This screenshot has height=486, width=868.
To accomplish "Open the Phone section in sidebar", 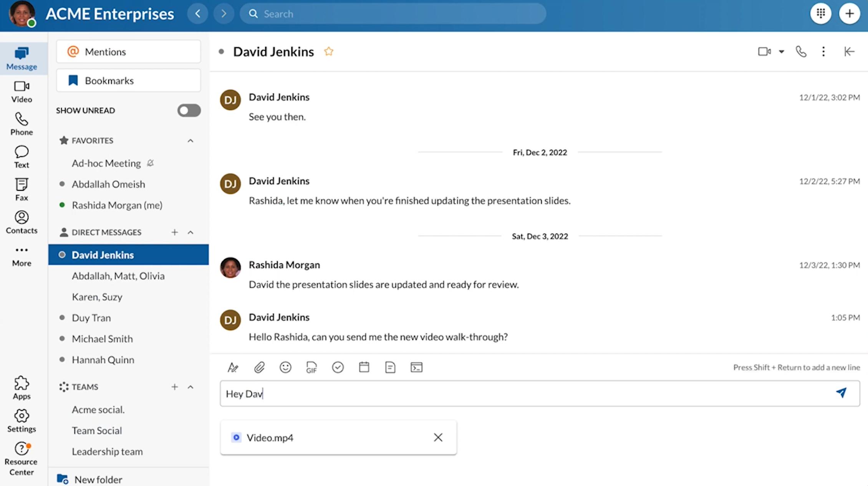I will point(22,124).
